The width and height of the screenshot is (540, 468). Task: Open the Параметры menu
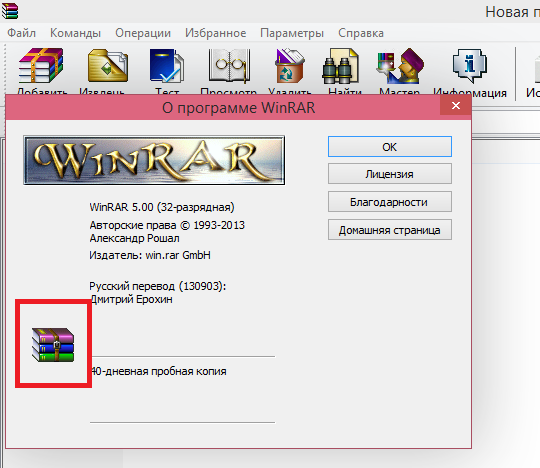(x=292, y=33)
